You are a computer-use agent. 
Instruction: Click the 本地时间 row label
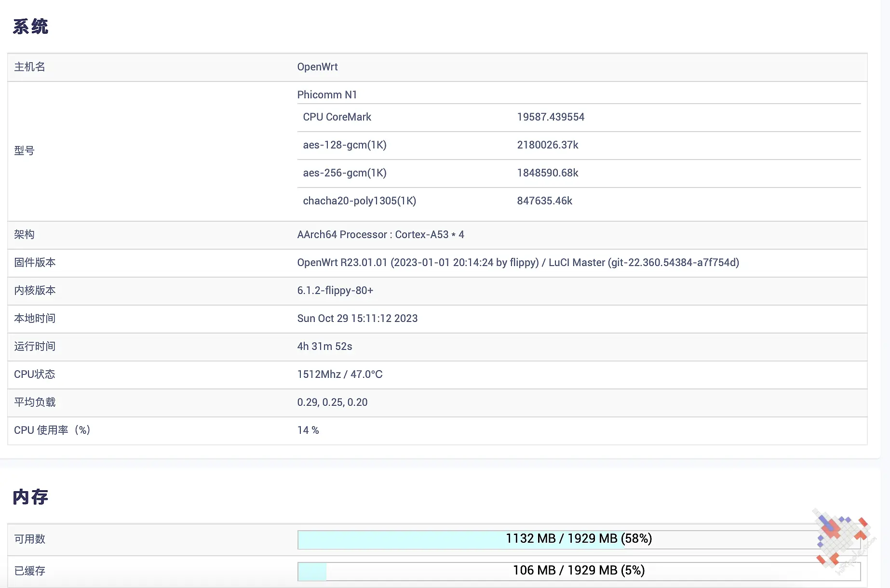point(35,319)
